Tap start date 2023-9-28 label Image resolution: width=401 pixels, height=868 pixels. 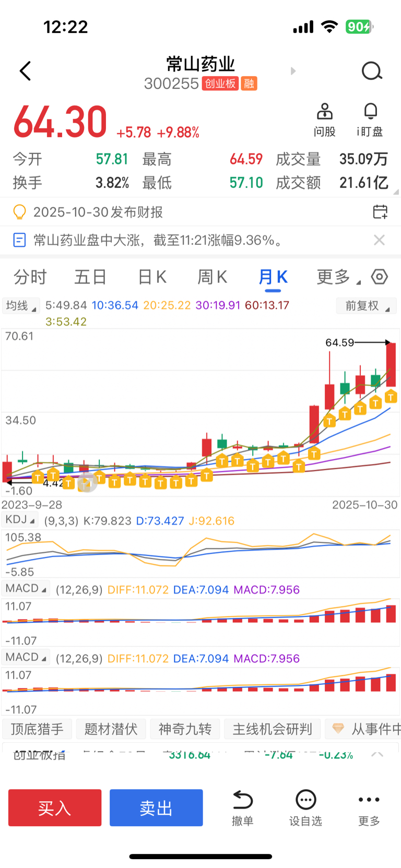pos(32,505)
